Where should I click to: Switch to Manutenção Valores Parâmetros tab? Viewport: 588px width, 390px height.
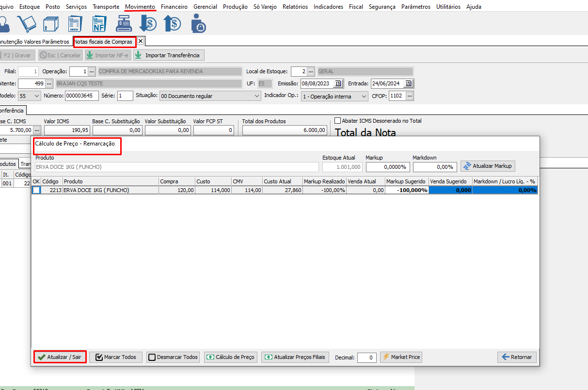[34, 42]
